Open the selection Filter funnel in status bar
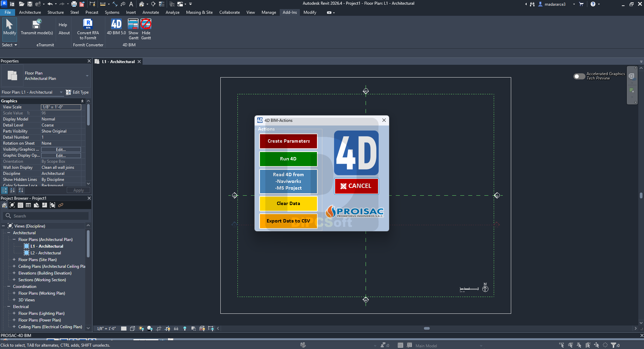Viewport: 644px width, 349px height. [613, 345]
